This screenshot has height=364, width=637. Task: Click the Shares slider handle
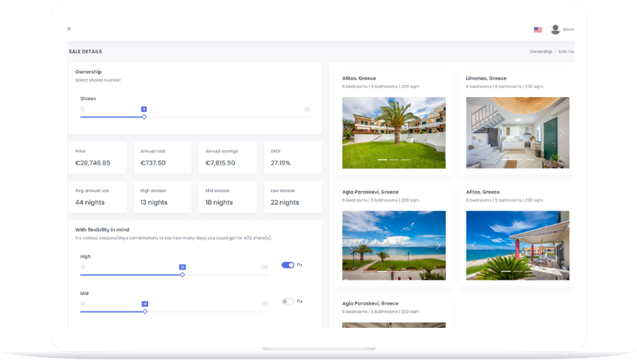(x=144, y=117)
